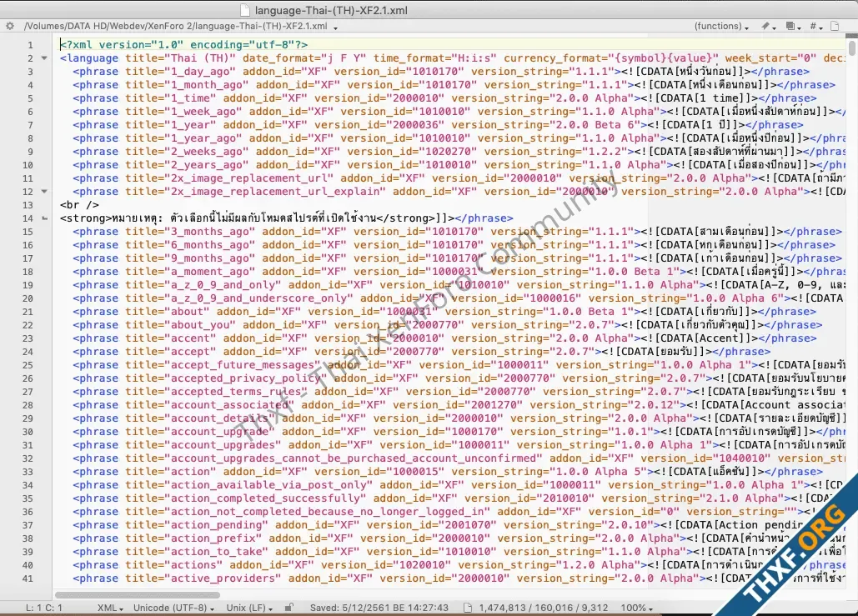Click the fold end marker at line 14

click(x=44, y=218)
